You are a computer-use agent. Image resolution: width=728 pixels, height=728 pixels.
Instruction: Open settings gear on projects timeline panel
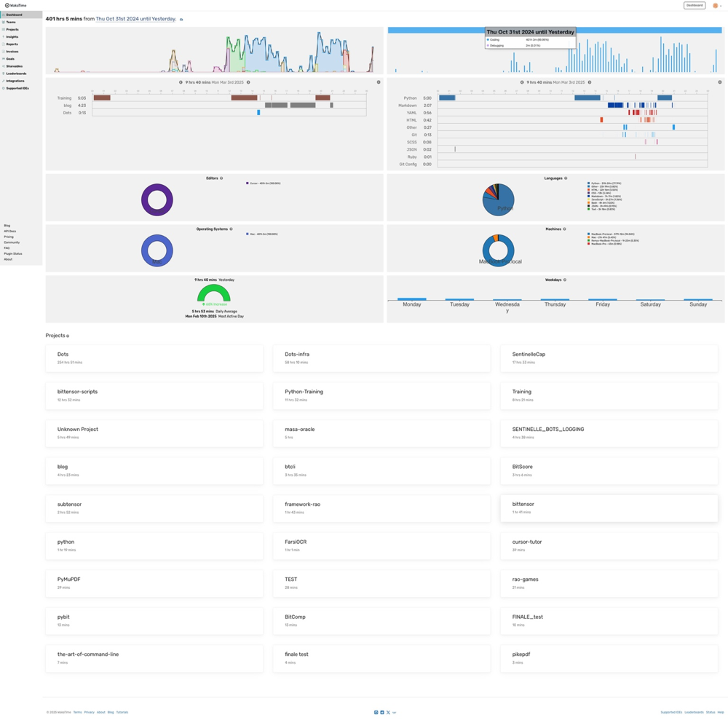(x=379, y=82)
